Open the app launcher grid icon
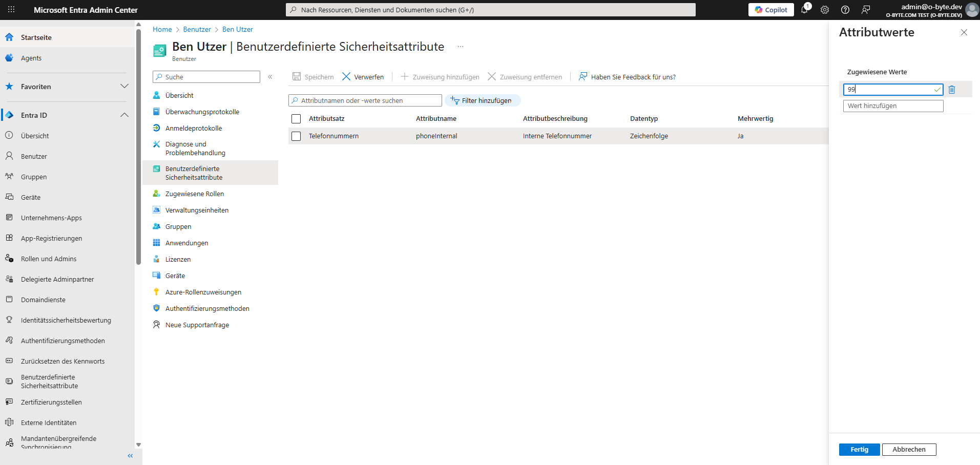The width and height of the screenshot is (980, 465). [x=11, y=10]
